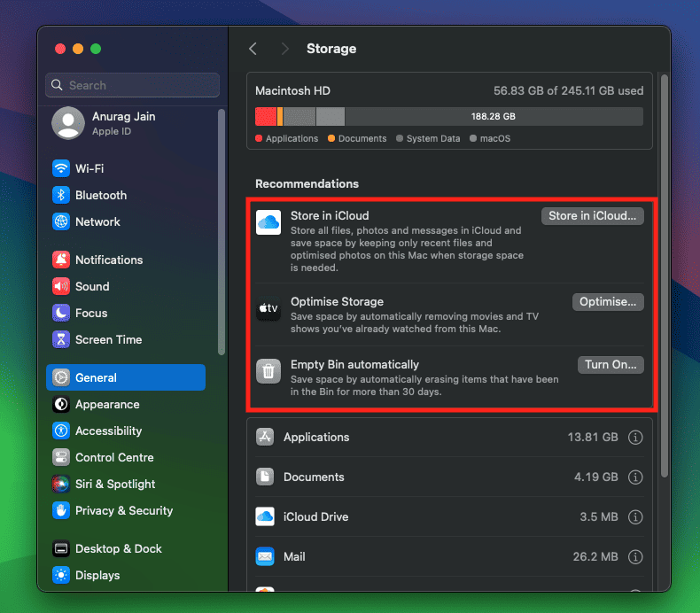Click the App Store icon in Applications row

[x=265, y=437]
